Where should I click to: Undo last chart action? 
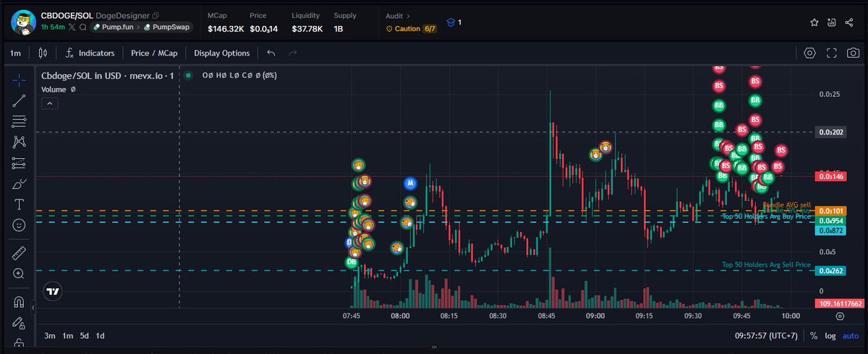(x=271, y=53)
